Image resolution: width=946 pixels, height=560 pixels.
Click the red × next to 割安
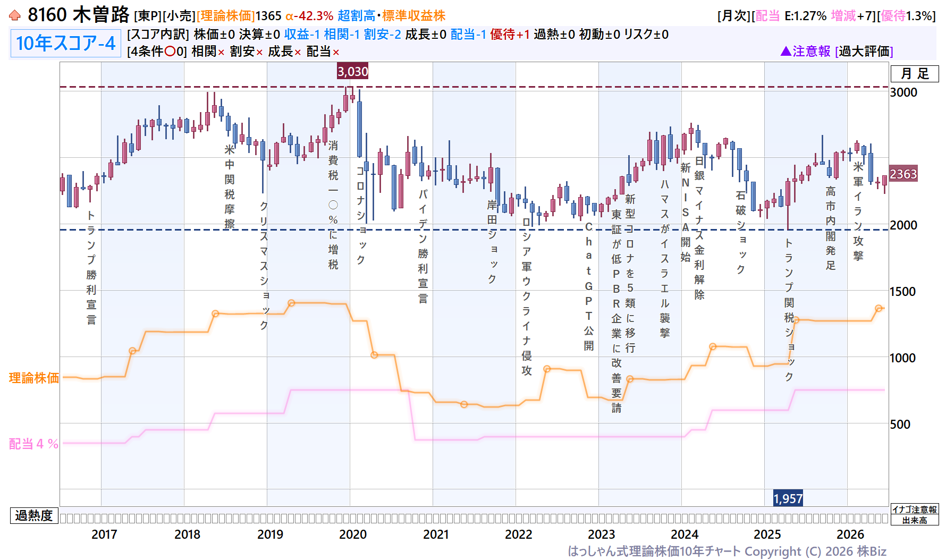(259, 52)
